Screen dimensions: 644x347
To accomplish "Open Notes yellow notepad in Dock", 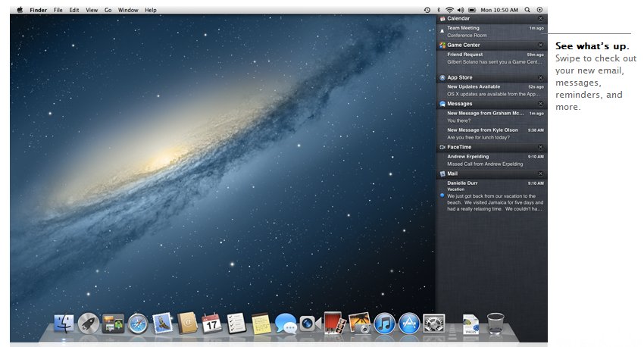I will [x=261, y=324].
